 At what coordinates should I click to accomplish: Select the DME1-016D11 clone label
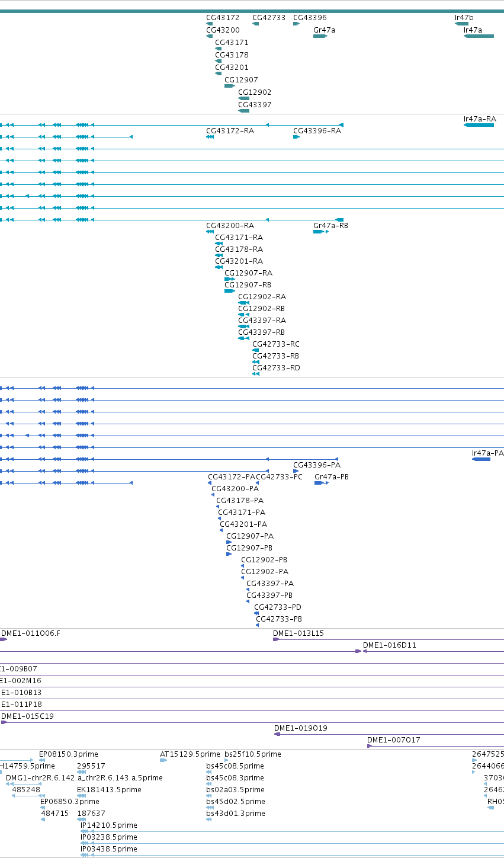pos(390,645)
